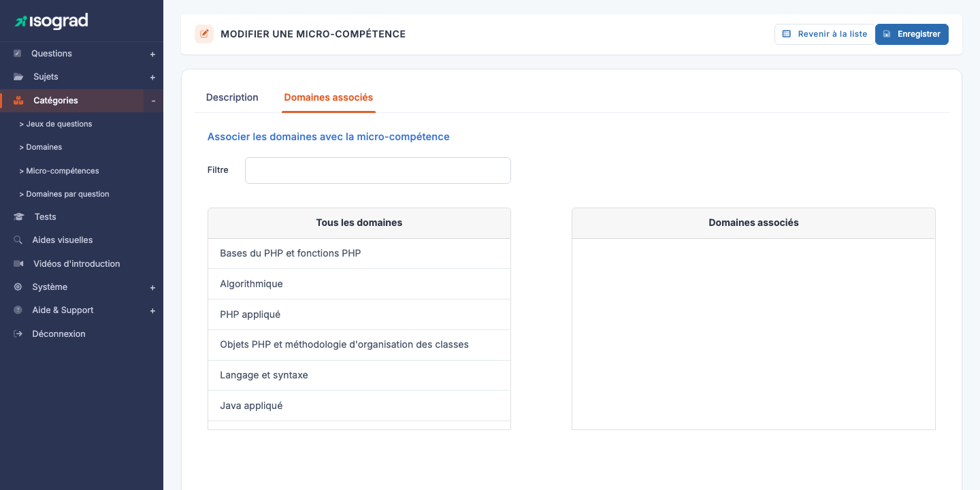Select Langage et syntaxe domain

pyautogui.click(x=359, y=375)
